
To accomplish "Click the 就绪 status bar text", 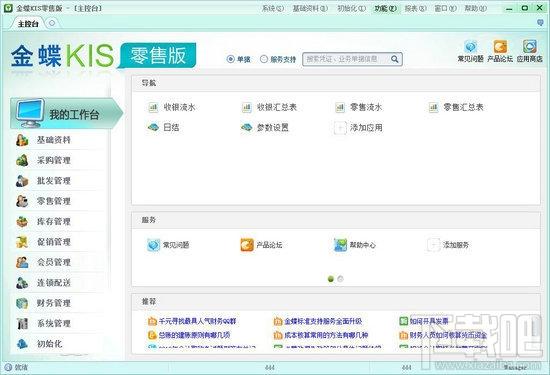I will tap(21, 367).
